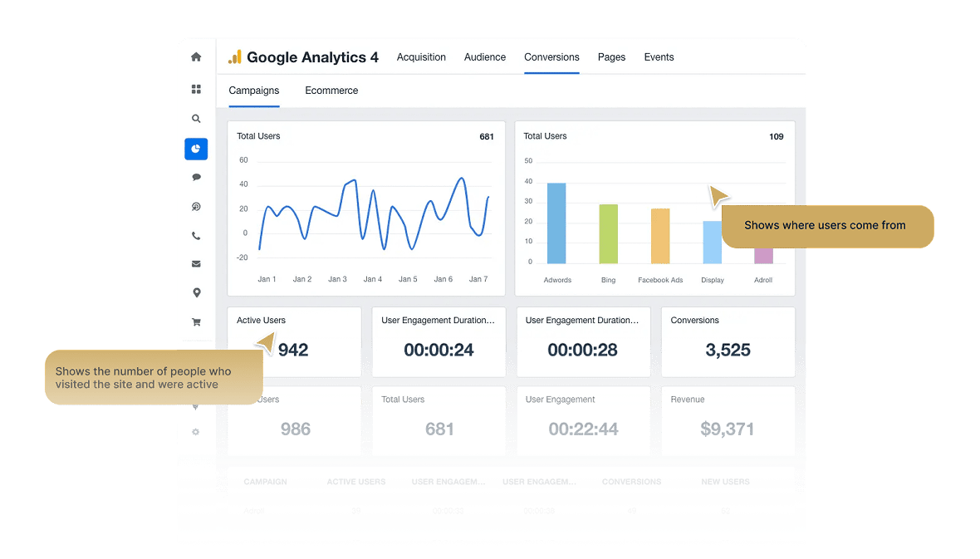Open the dashboards grid icon
Screen dimensions: 980x559
click(x=196, y=89)
